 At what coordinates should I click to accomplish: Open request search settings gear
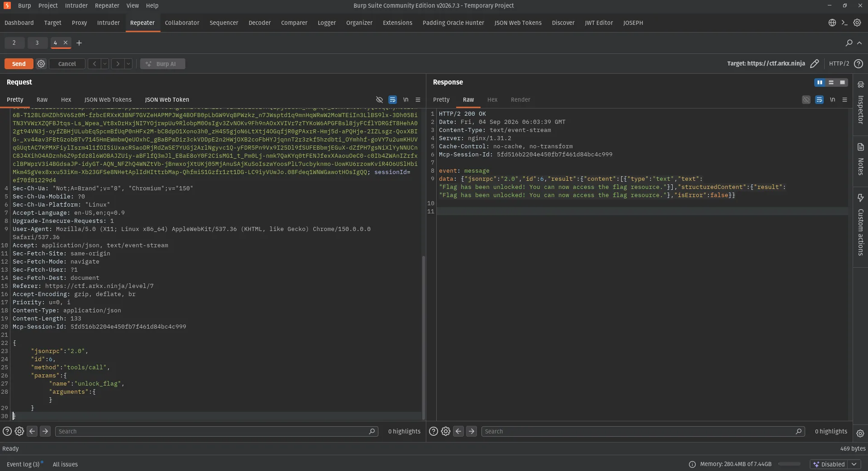(19, 431)
